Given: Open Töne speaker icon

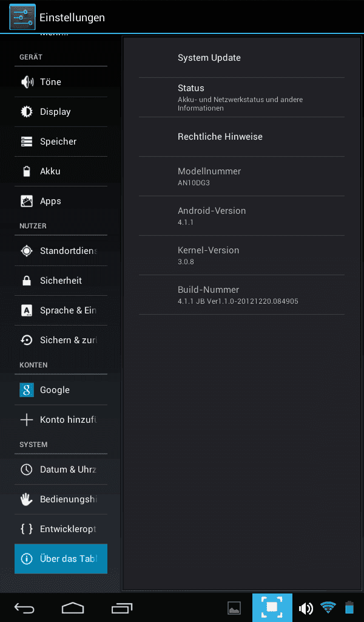Looking at the screenshot, I should pos(27,82).
